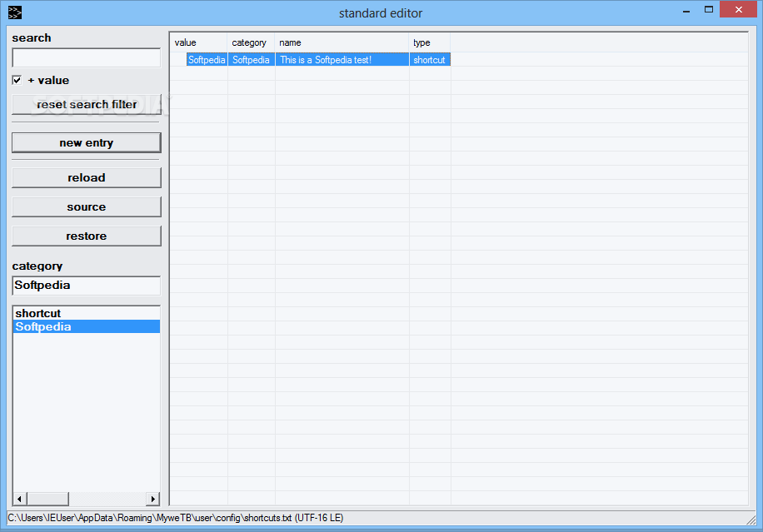Open the source button

(x=86, y=207)
